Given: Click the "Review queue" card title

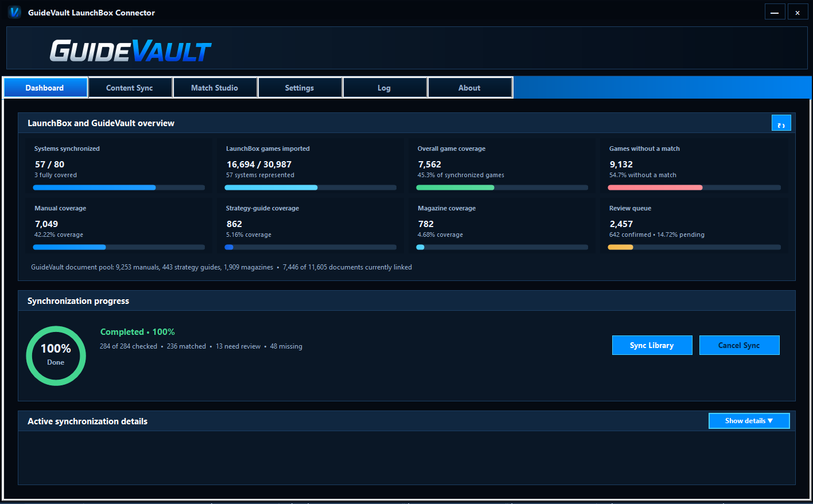Looking at the screenshot, I should (x=630, y=208).
